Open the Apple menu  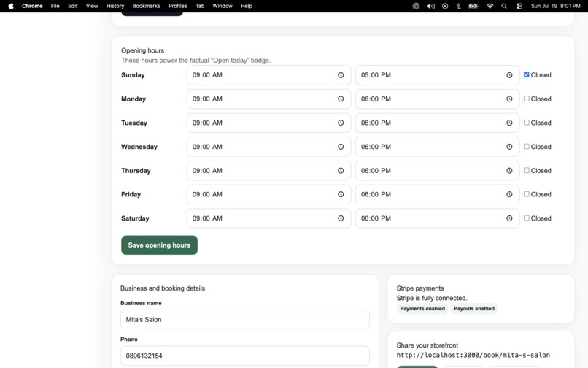tap(11, 6)
